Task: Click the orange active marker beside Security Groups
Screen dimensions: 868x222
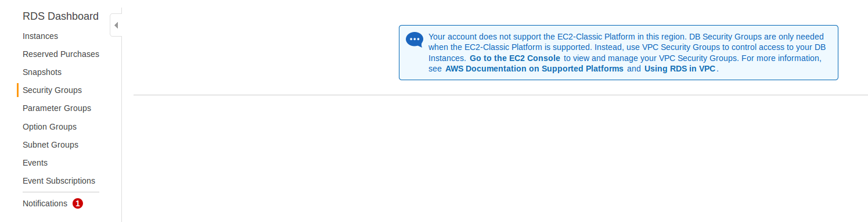Action: (x=17, y=90)
